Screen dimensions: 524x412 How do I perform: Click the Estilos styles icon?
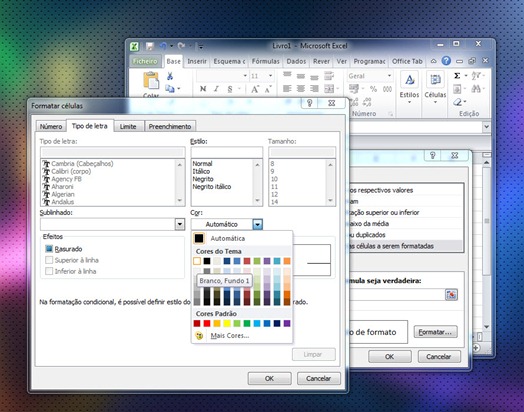[x=409, y=80]
